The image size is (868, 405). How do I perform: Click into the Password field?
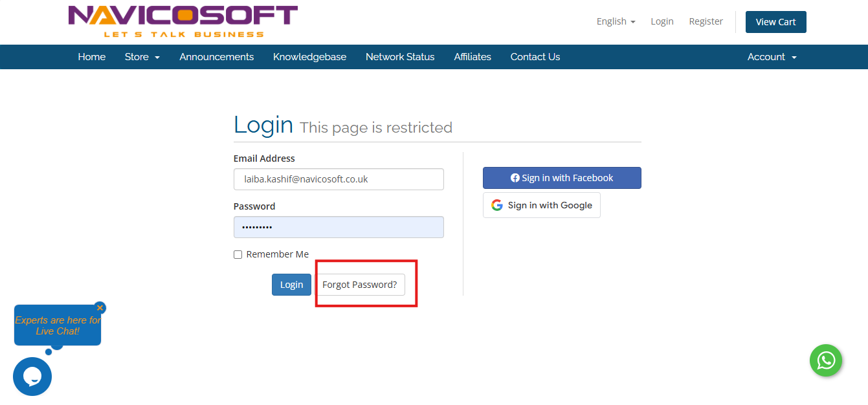tap(339, 227)
